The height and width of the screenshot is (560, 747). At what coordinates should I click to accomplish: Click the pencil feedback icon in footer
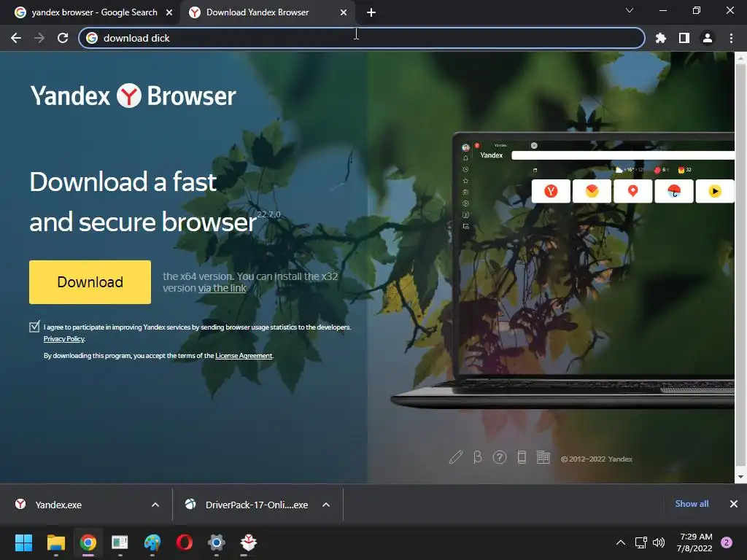[x=455, y=457]
